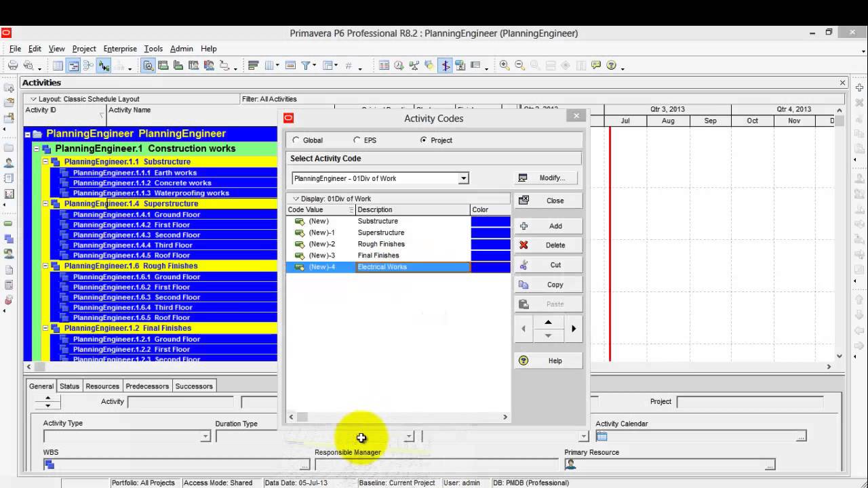Click the calendar icon under Activity Calendar
The width and height of the screenshot is (868, 488).
click(601, 436)
